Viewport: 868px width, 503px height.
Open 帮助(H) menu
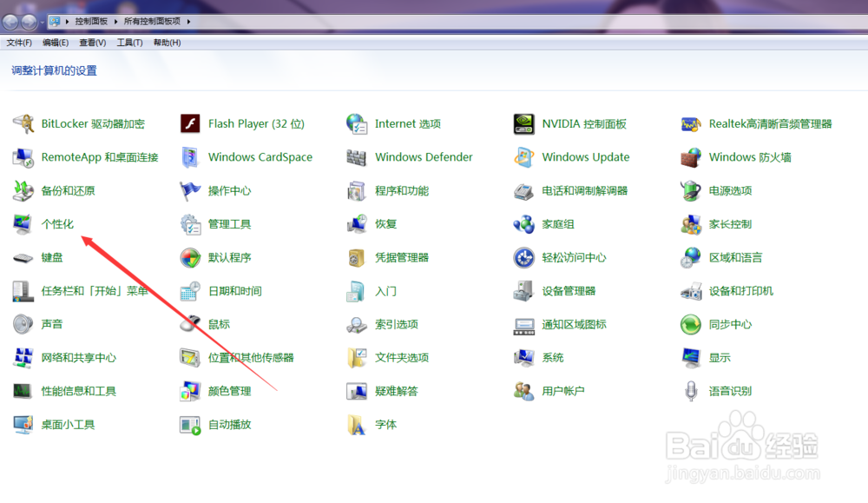click(x=167, y=43)
